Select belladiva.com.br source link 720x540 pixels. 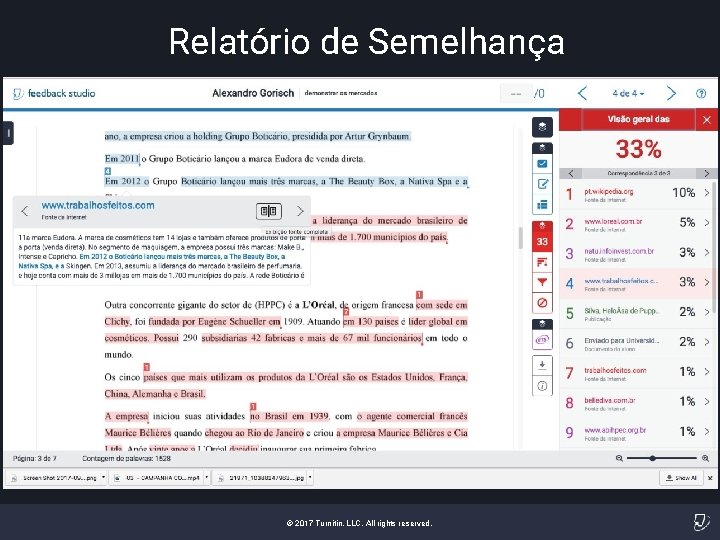coord(610,400)
